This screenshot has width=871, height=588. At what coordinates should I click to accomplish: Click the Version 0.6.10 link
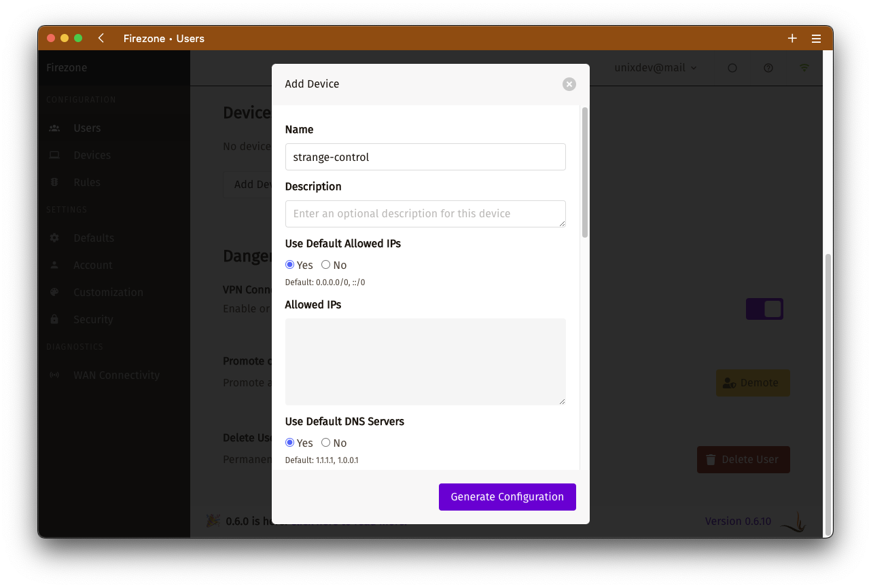click(738, 521)
